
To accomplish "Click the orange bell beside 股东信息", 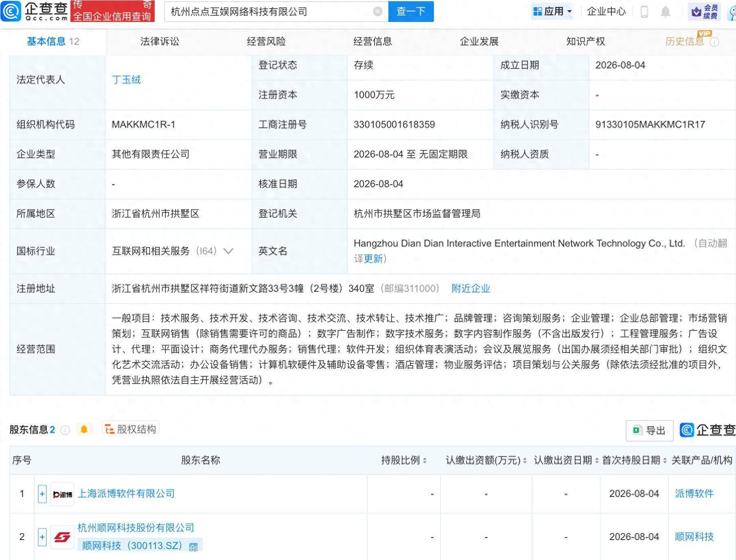I will click(84, 429).
